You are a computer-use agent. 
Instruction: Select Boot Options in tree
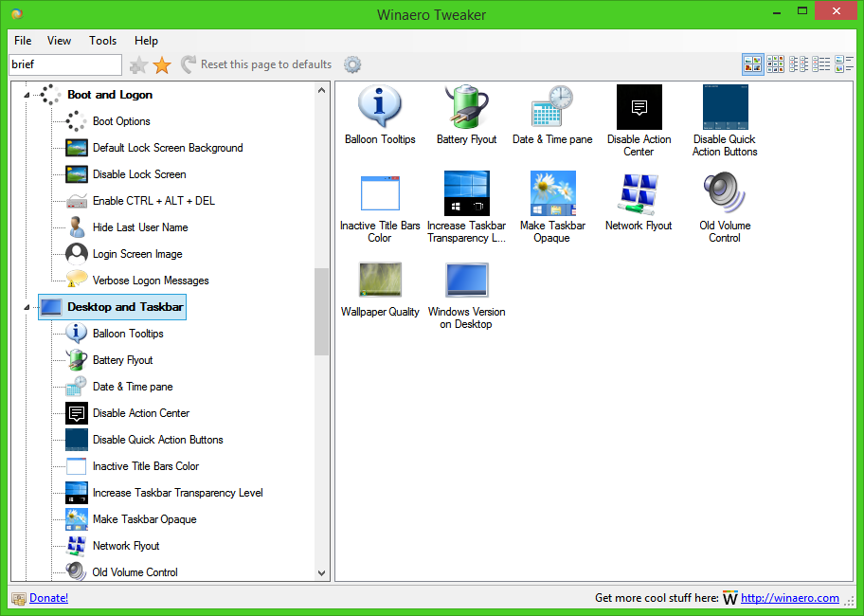[x=121, y=121]
